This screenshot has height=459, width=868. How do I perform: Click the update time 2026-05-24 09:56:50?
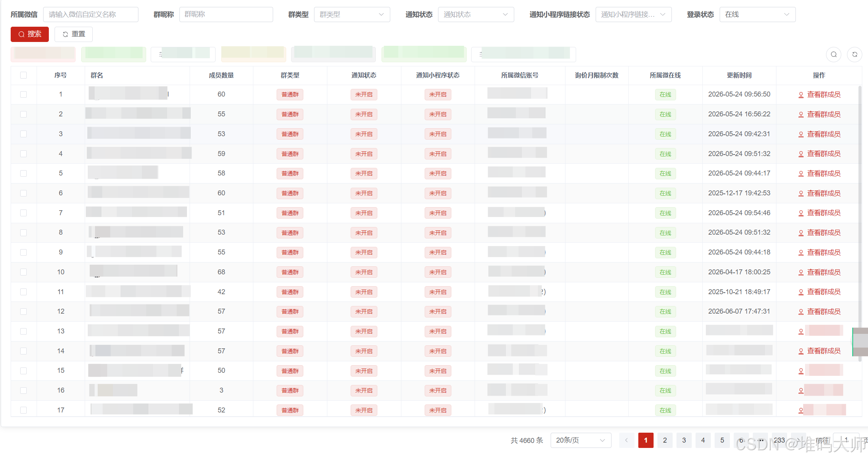pyautogui.click(x=739, y=94)
